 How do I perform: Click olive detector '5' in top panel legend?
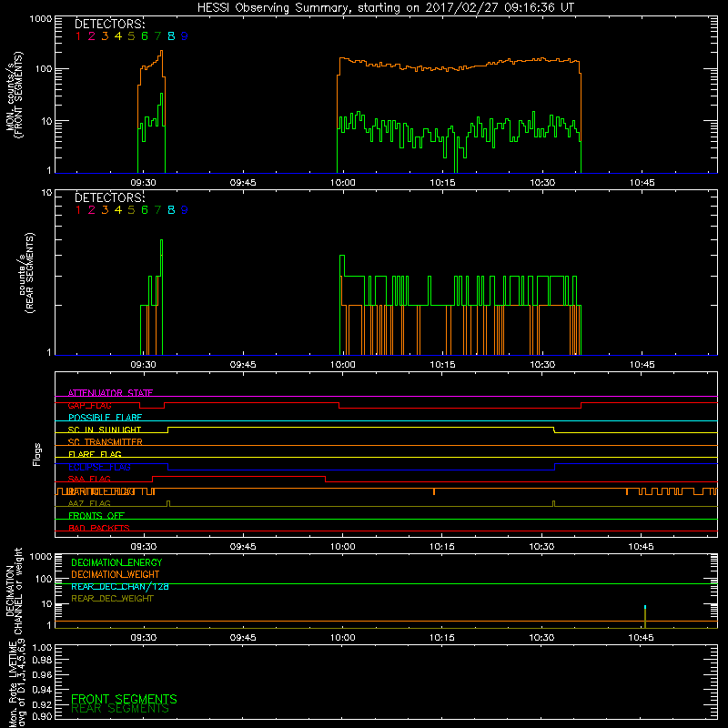click(x=131, y=36)
